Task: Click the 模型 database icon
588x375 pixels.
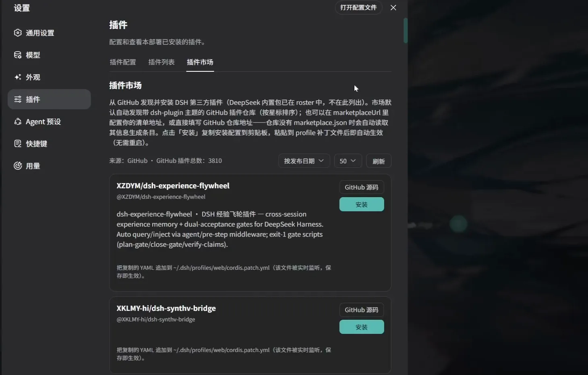Action: pos(18,55)
